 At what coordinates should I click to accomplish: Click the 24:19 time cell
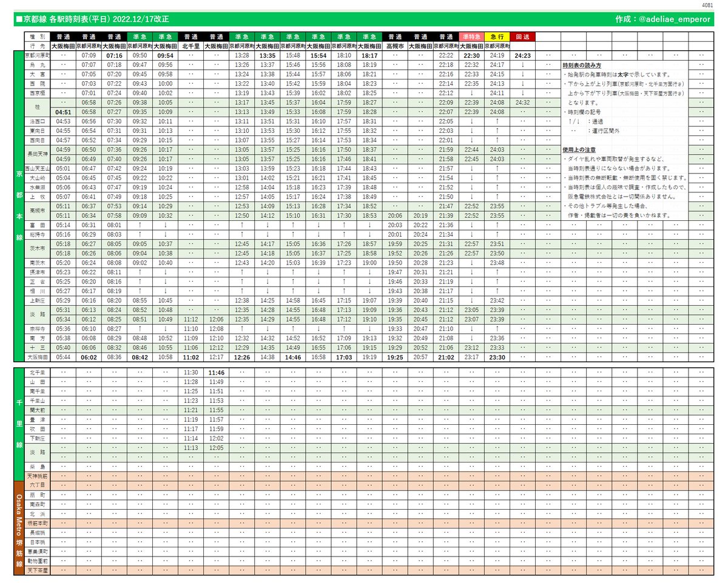tap(496, 55)
